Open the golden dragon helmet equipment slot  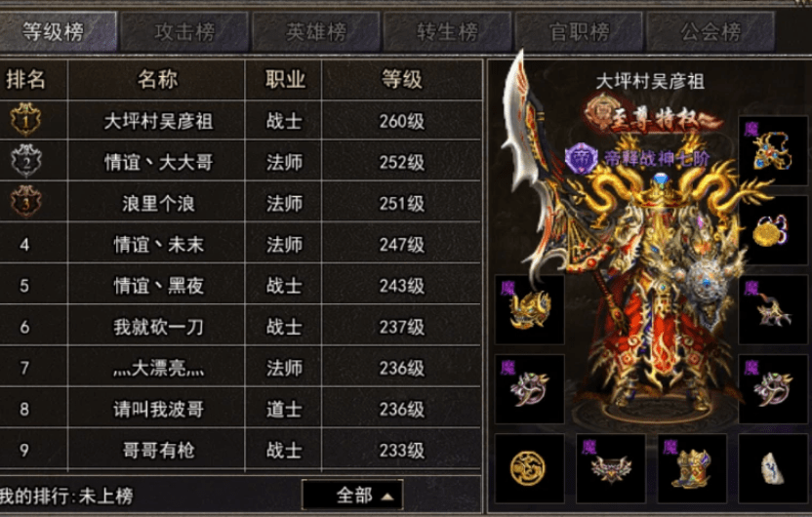[529, 309]
